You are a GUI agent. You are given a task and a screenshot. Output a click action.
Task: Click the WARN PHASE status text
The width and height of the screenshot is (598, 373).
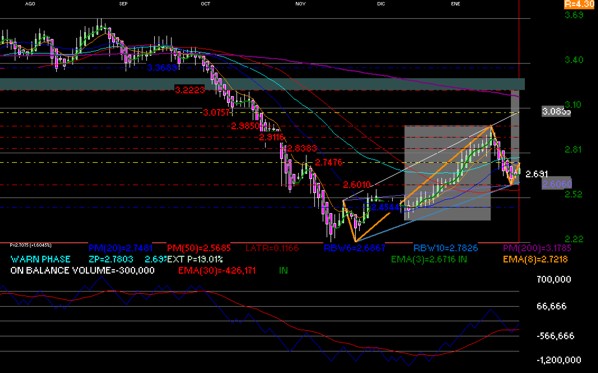[40, 259]
